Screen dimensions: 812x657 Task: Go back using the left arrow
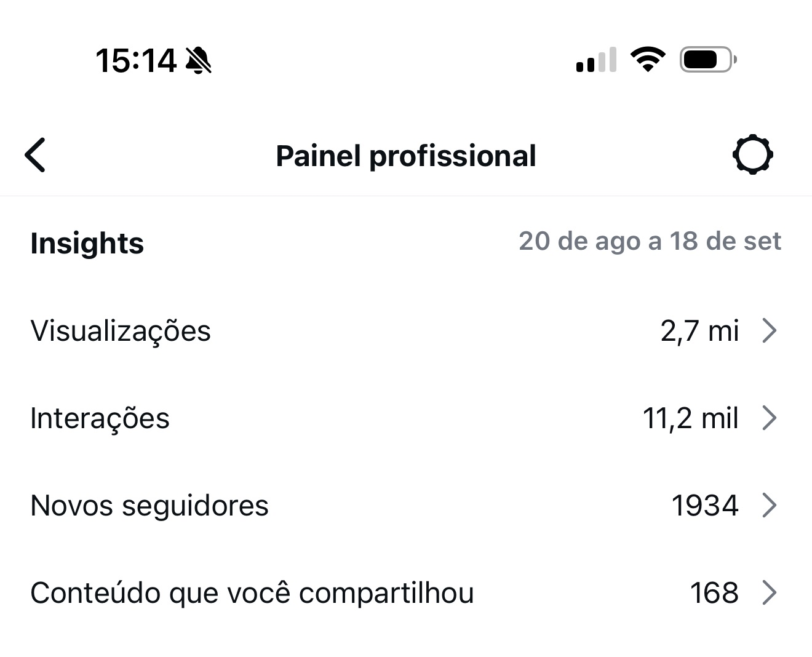coord(36,155)
